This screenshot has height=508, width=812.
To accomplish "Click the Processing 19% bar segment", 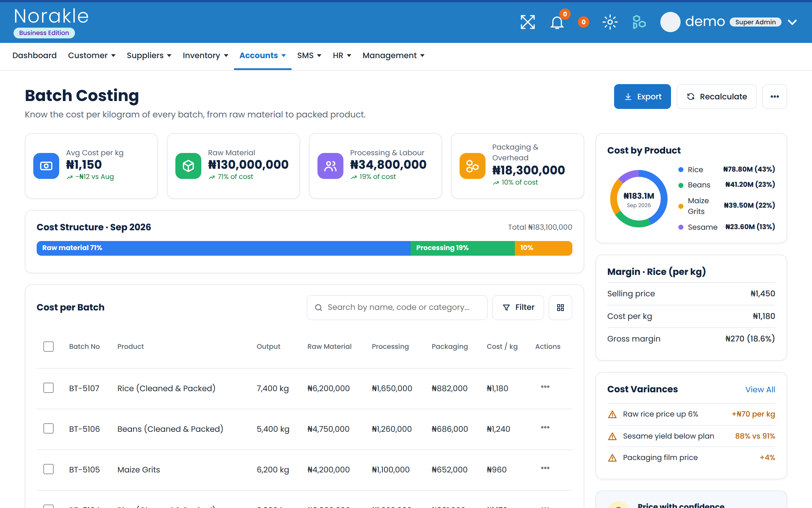I will pyautogui.click(x=462, y=248).
